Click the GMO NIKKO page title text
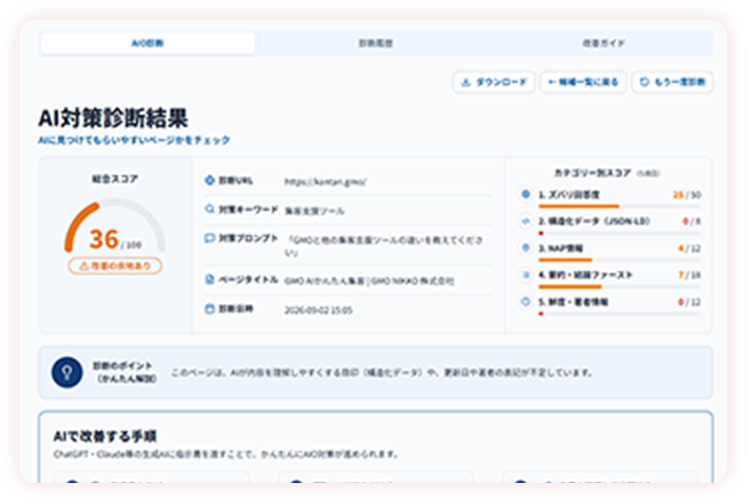This screenshot has width=746, height=502. 369,281
